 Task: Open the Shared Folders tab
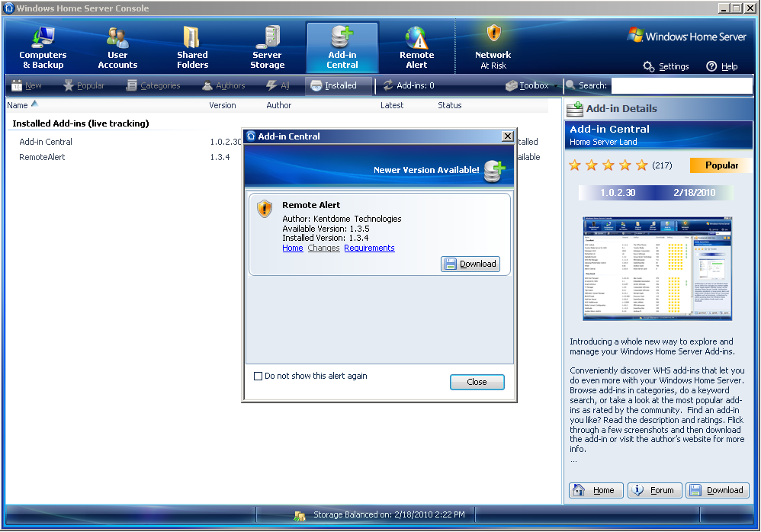(192, 47)
